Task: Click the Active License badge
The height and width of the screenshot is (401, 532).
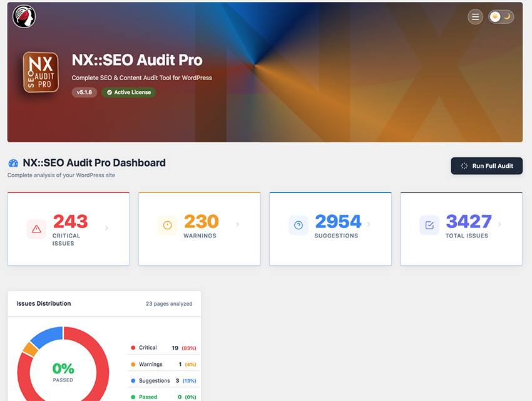Action: pyautogui.click(x=128, y=92)
